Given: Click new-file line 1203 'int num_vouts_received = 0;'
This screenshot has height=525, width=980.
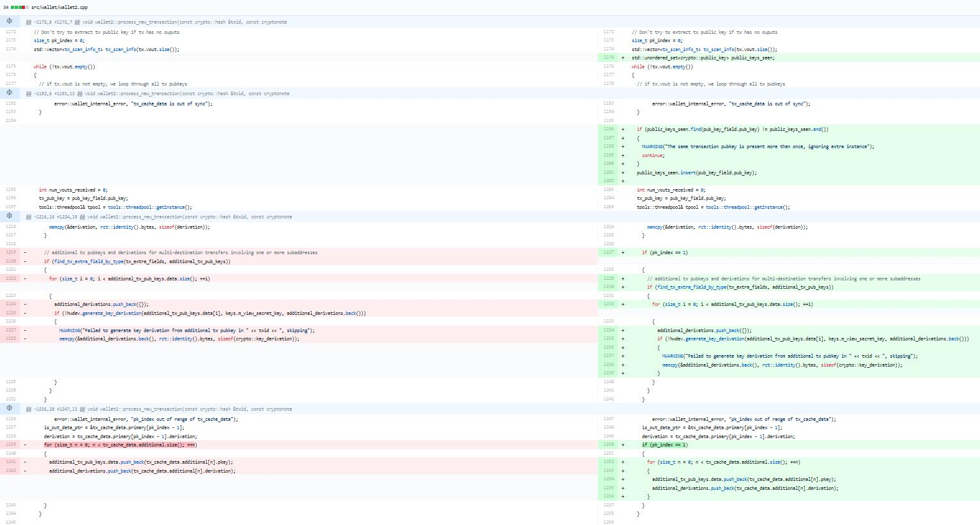Looking at the screenshot, I should pos(671,190).
